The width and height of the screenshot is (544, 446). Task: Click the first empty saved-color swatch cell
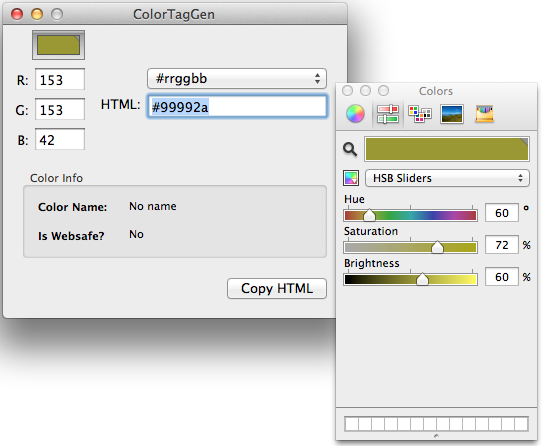[351, 424]
